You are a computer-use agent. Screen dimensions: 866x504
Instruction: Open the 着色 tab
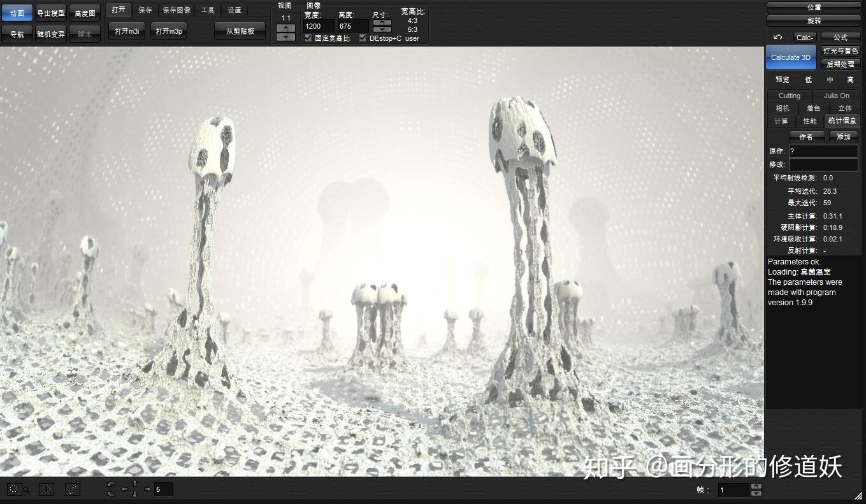coord(814,108)
